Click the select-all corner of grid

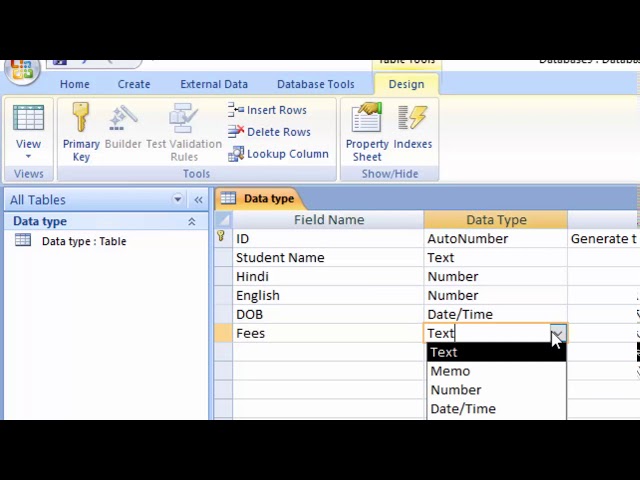(x=223, y=220)
